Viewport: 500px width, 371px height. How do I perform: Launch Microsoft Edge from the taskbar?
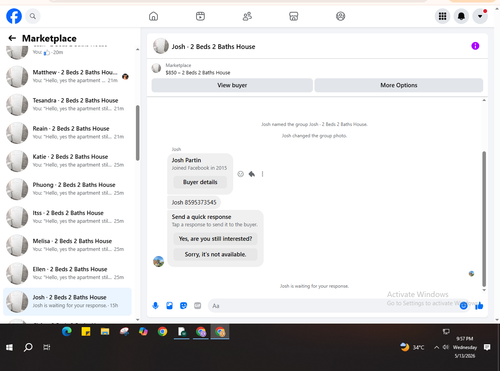coord(67,331)
